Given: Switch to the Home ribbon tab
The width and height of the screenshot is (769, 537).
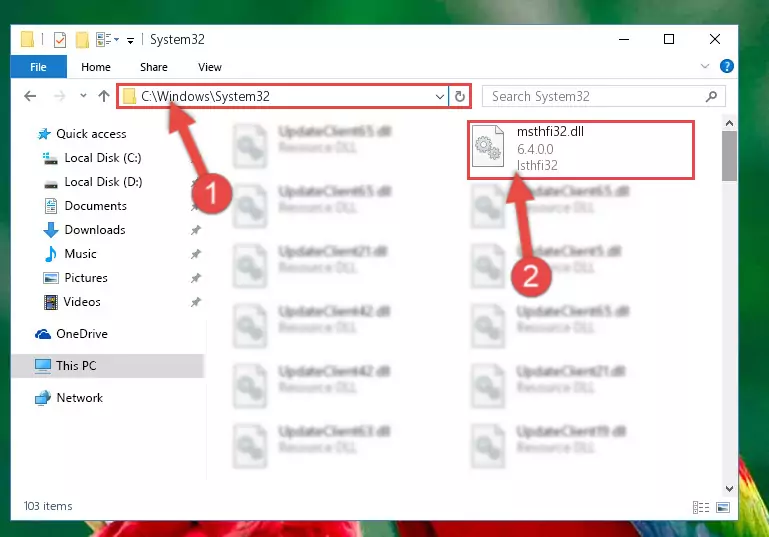Looking at the screenshot, I should [x=96, y=67].
